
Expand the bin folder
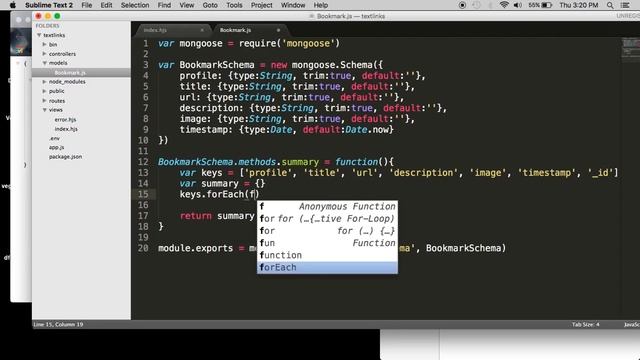44,44
